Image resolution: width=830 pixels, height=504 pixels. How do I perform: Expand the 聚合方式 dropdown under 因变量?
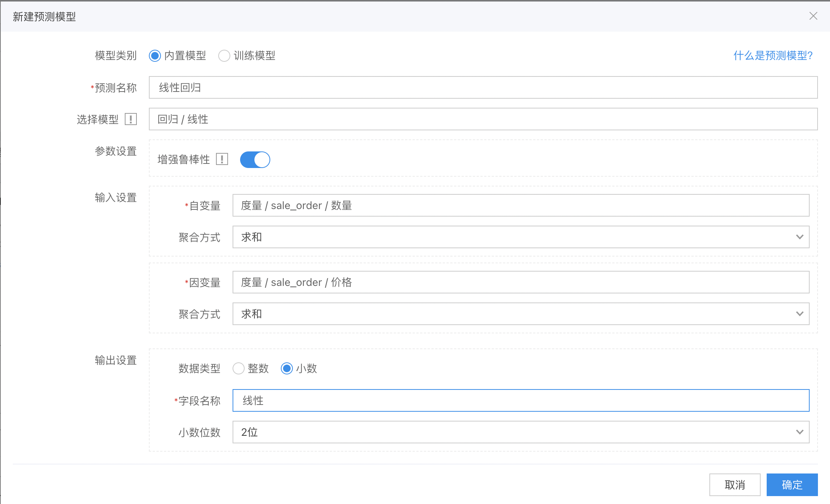pyautogui.click(x=521, y=314)
